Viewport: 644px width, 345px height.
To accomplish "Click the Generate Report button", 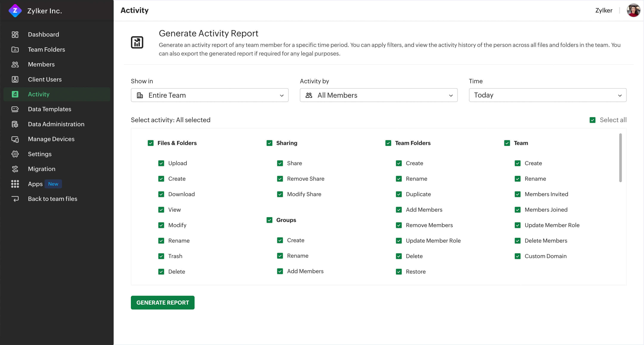I will [163, 302].
